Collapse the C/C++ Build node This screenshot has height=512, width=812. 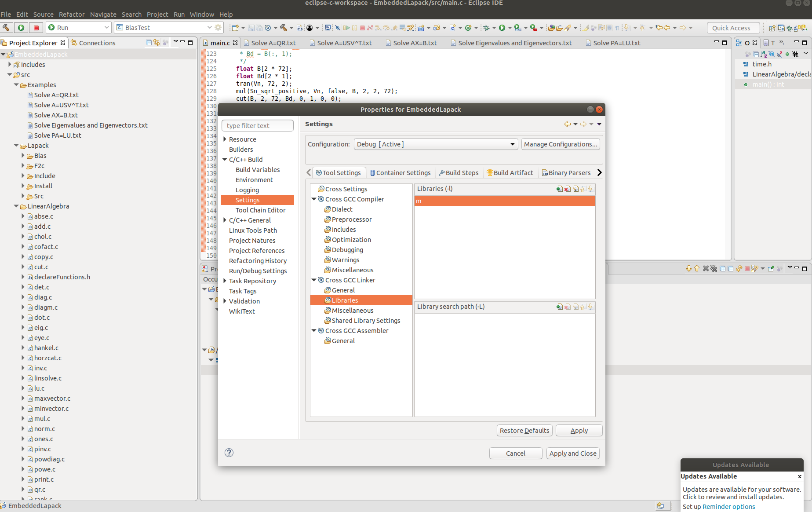coord(225,160)
